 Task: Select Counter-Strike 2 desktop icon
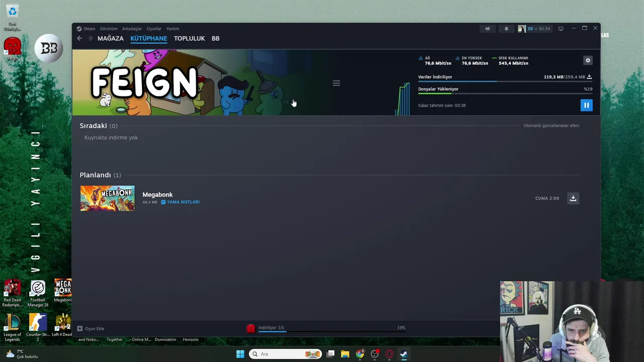point(38,327)
